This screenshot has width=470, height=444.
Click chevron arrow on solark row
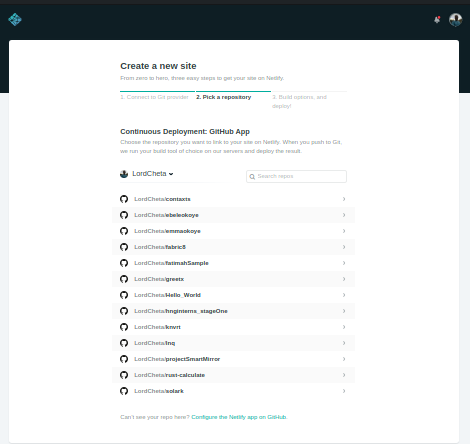[344, 391]
